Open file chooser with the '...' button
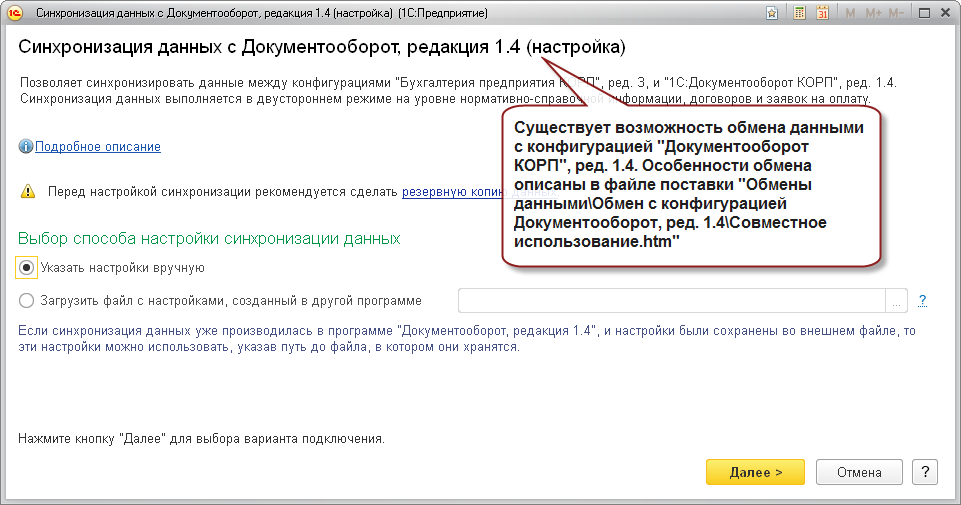The width and height of the screenshot is (961, 505). click(x=896, y=301)
